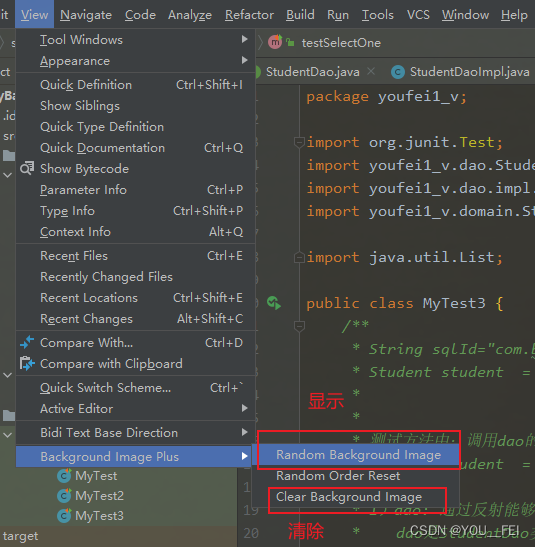Select MyTest3 in the project tree

99,516
